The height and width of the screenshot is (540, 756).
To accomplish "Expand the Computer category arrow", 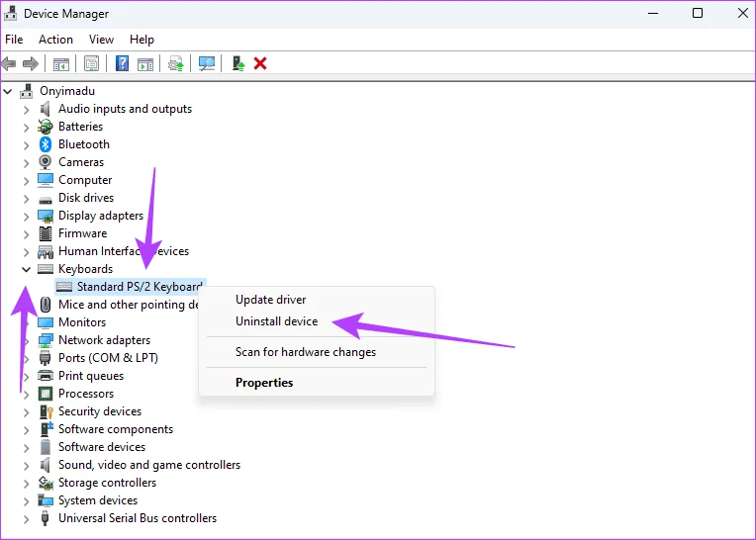I will point(26,181).
